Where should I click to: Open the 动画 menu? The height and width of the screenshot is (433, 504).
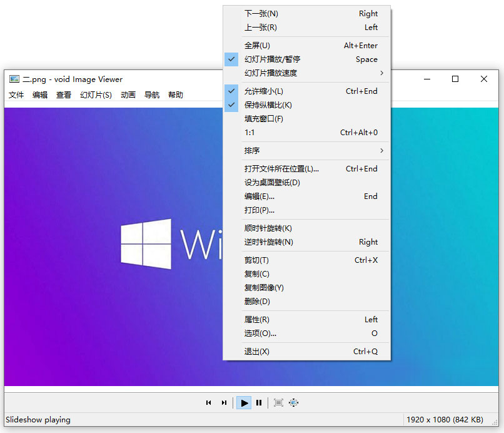click(x=128, y=94)
